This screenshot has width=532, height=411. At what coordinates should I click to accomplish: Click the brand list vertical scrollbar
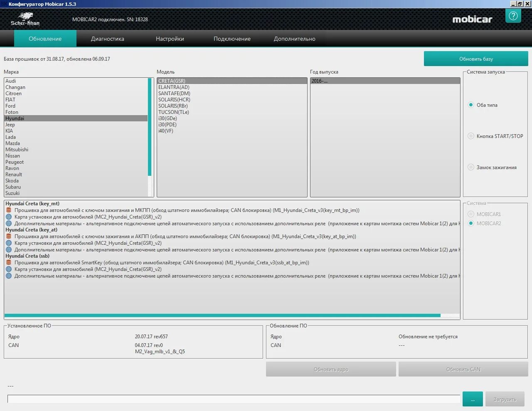tap(150, 127)
